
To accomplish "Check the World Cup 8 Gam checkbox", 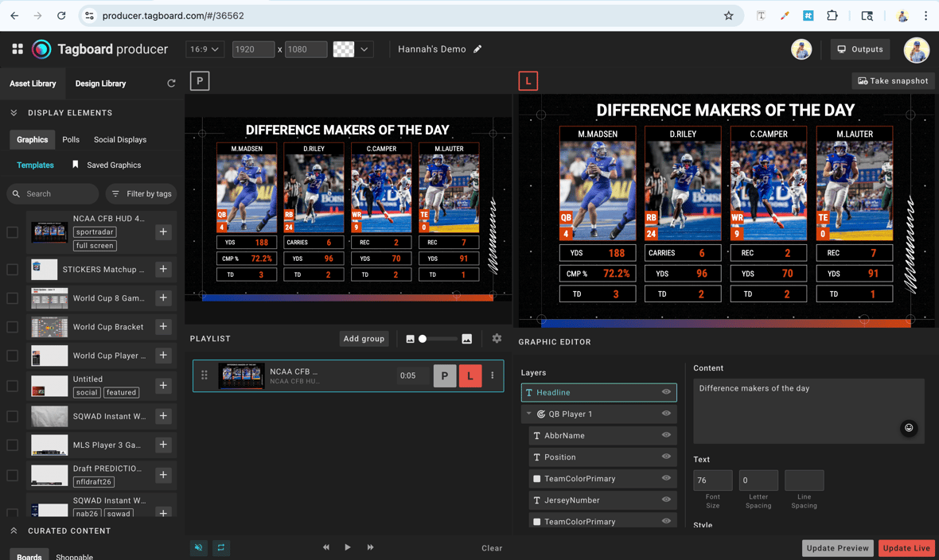I will pyautogui.click(x=12, y=298).
